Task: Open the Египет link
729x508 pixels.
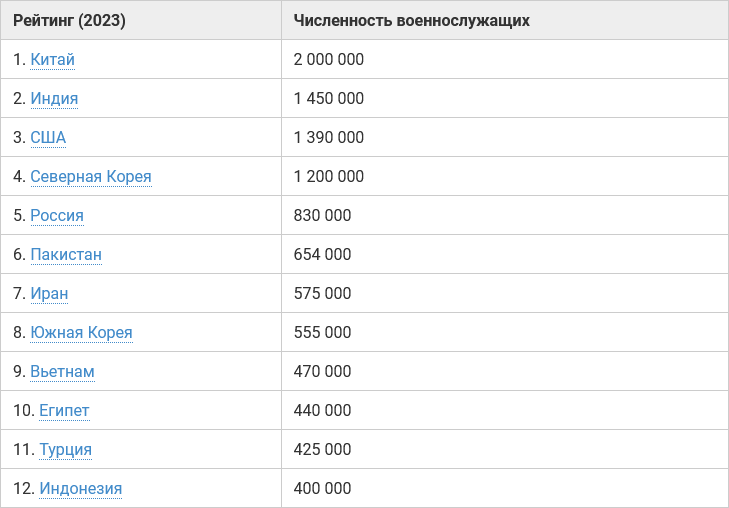Action: (64, 411)
